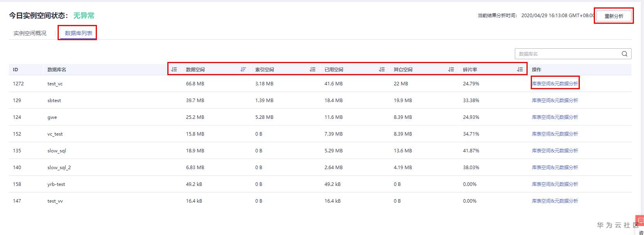Screen dimensions: 644x235
Task: Click the 重新分析 button
Action: (x=614, y=16)
